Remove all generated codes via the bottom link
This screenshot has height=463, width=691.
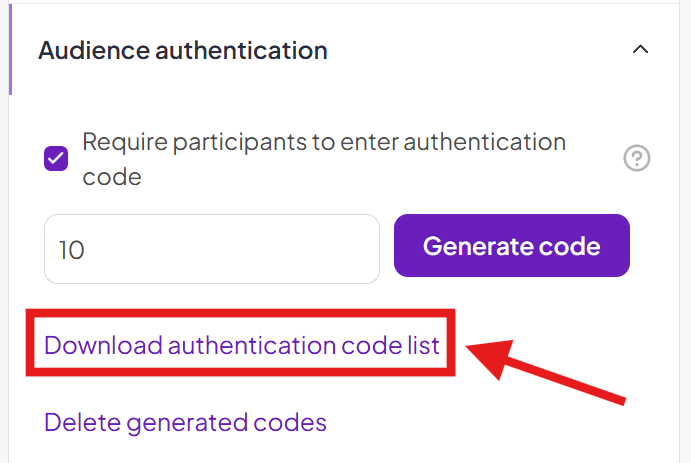185,422
